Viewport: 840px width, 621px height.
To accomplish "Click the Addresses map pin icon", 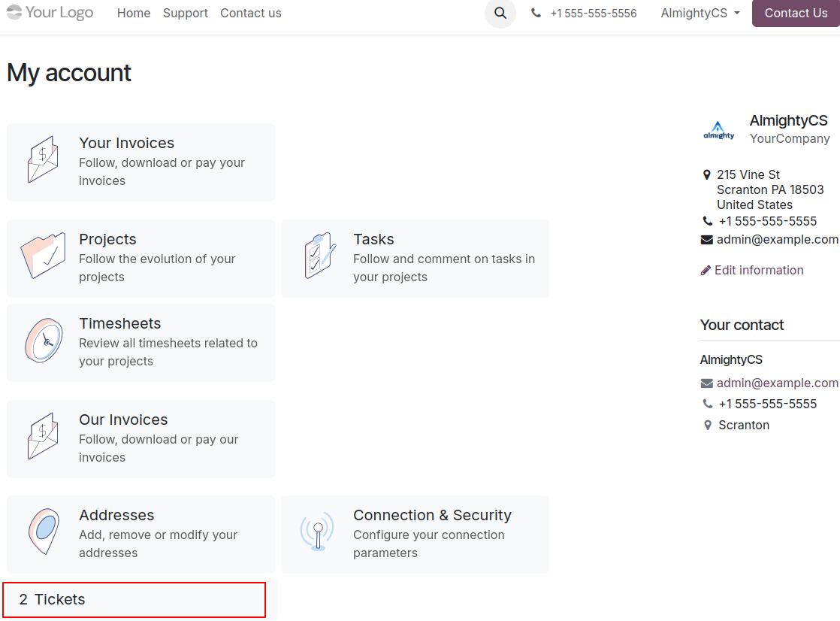I will (43, 532).
